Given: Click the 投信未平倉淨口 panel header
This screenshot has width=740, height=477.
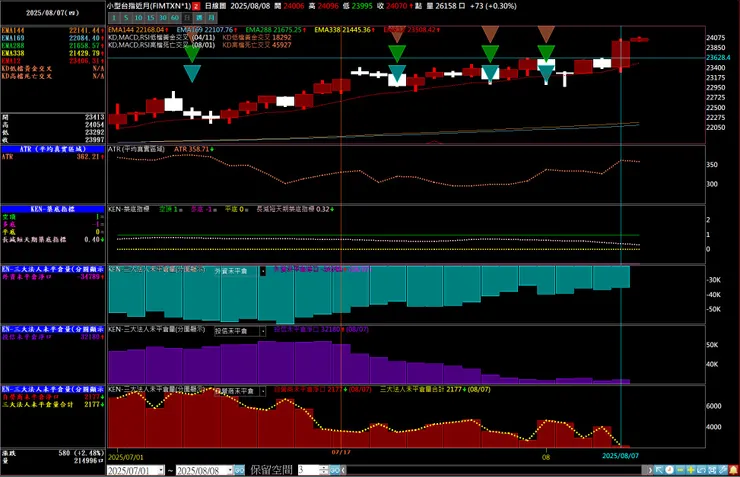Looking at the screenshot, I should point(52,329).
